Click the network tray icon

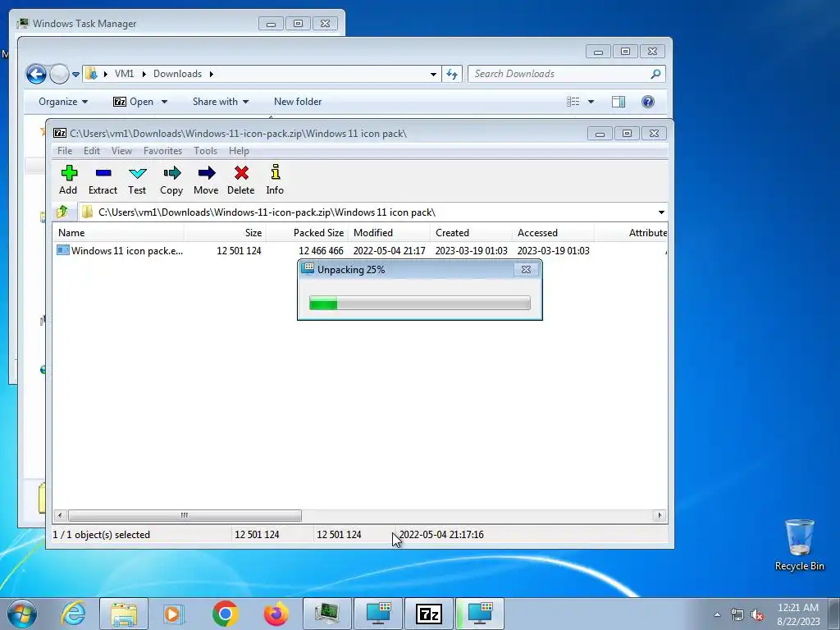click(737, 615)
